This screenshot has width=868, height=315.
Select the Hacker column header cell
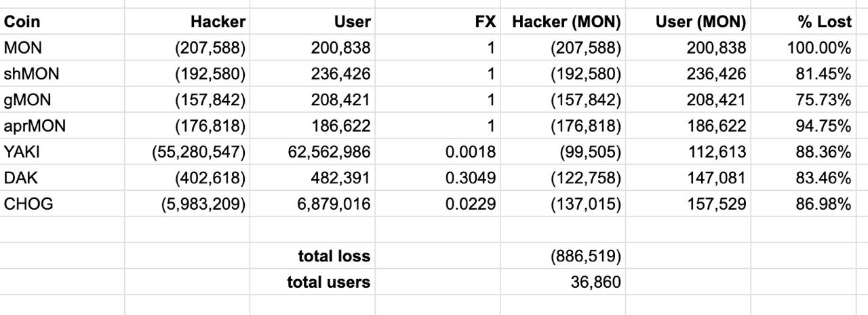point(187,22)
